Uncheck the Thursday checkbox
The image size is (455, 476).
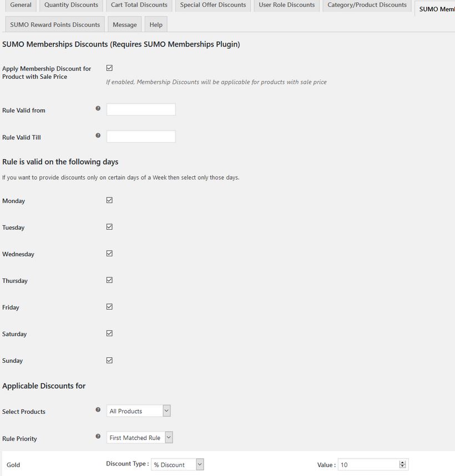(x=109, y=280)
